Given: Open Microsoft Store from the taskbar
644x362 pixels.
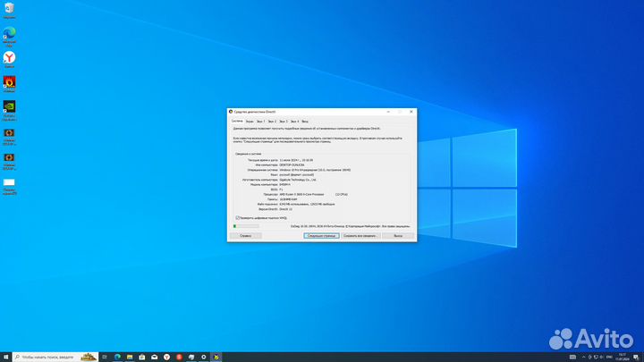Looking at the screenshot, I should click(x=141, y=357).
